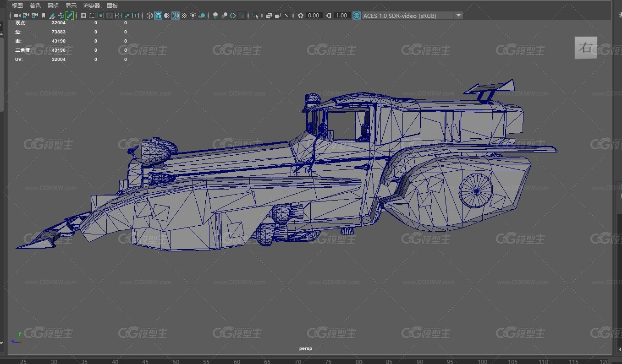Toggle Isolate Select icon
622x364 pixels.
pos(255,16)
